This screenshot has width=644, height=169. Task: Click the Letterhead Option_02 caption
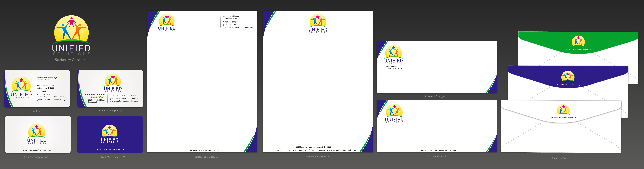tap(318, 157)
